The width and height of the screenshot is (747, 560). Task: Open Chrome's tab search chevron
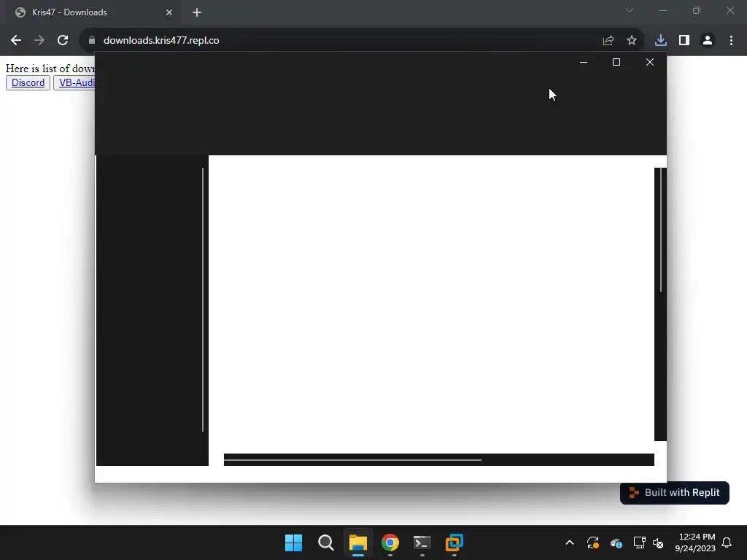pyautogui.click(x=630, y=10)
